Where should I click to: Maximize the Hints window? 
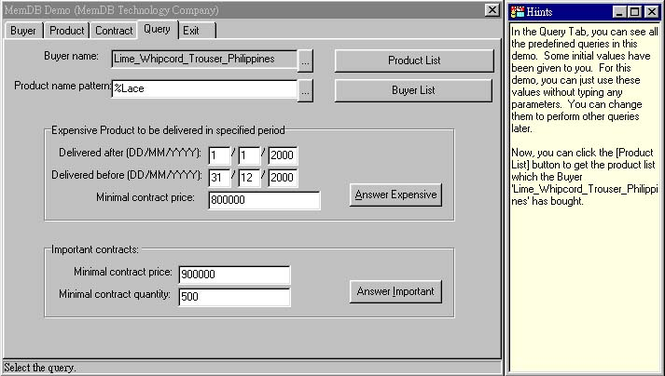pyautogui.click(x=635, y=12)
